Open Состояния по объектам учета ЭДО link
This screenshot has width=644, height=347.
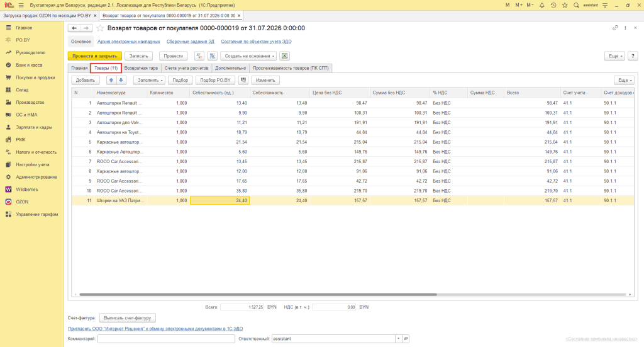coord(257,42)
